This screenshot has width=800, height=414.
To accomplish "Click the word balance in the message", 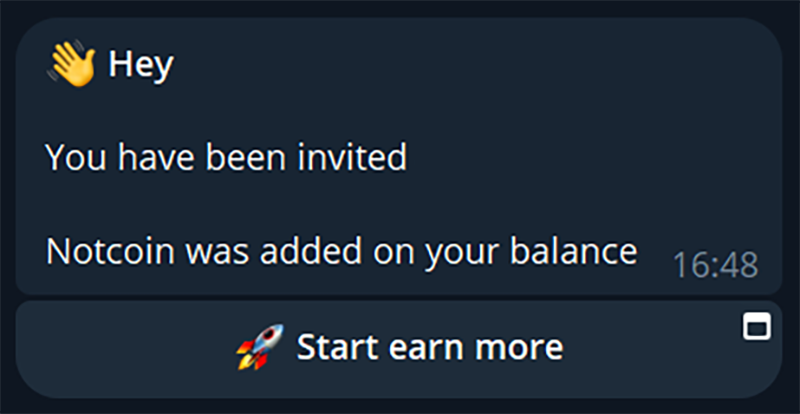I will (x=573, y=252).
